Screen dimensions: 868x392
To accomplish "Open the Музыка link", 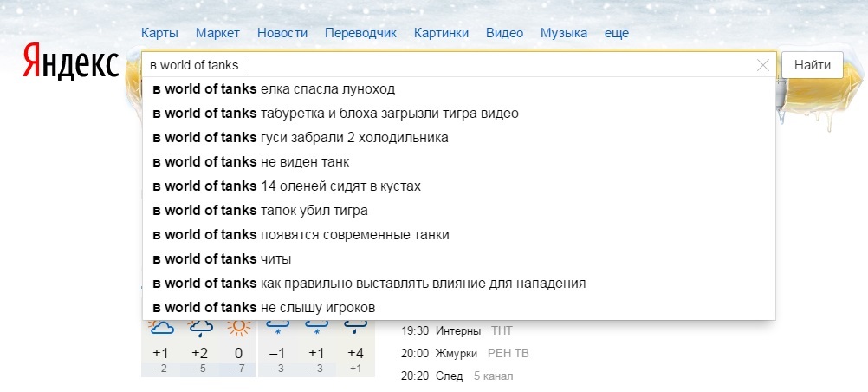I will tap(564, 33).
